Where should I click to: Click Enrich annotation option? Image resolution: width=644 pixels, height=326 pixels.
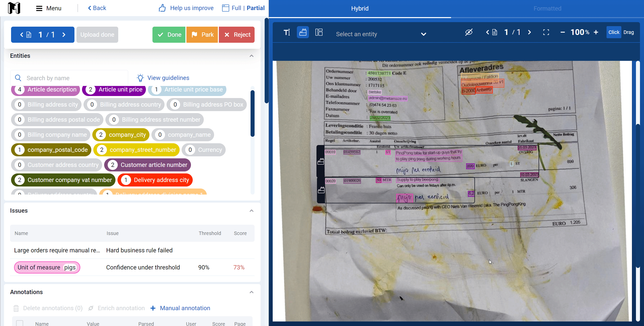pyautogui.click(x=116, y=308)
